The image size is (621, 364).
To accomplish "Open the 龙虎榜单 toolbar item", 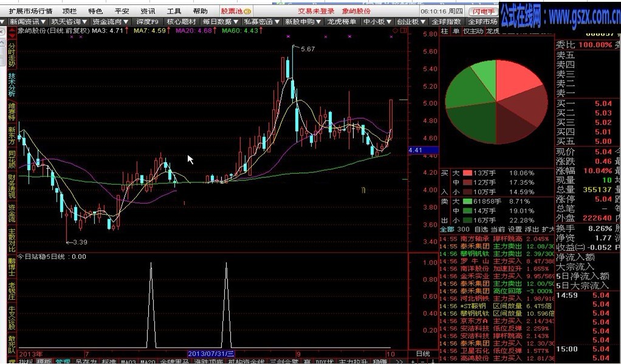I will [341, 21].
